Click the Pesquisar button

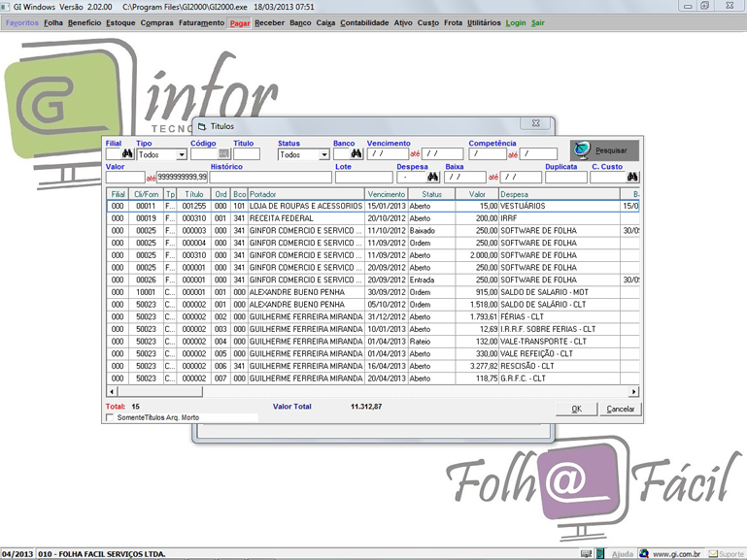click(604, 150)
